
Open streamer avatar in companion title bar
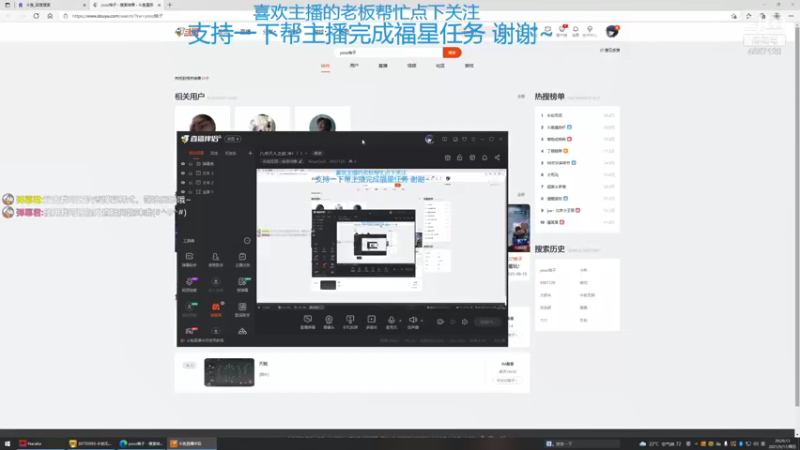click(x=429, y=139)
